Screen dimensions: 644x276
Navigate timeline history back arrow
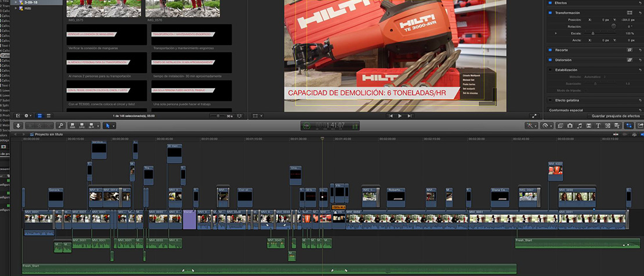[x=15, y=135]
